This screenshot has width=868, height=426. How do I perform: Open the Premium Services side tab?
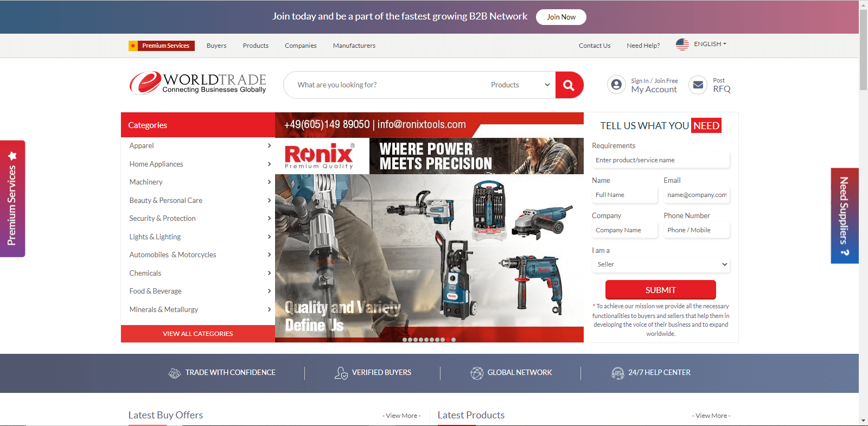12,199
